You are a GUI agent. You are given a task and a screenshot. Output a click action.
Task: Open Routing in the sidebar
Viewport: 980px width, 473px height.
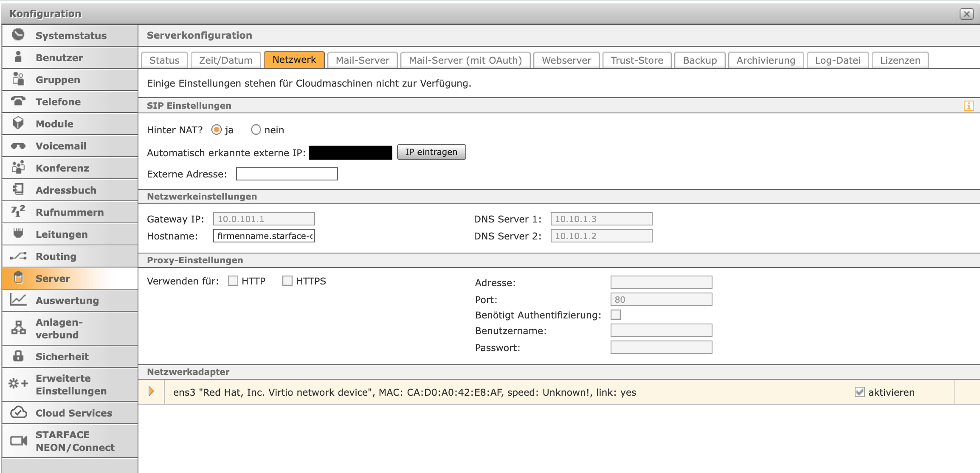[70, 256]
